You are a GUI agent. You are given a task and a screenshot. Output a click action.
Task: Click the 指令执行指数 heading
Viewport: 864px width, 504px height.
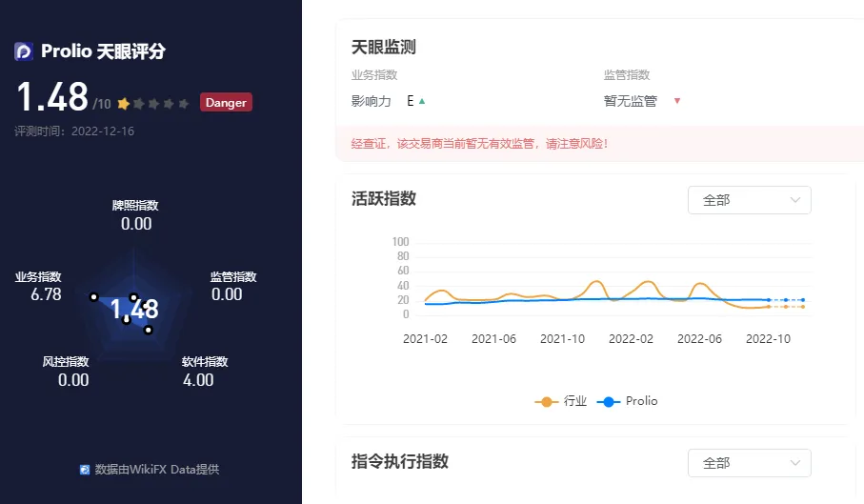tap(399, 461)
